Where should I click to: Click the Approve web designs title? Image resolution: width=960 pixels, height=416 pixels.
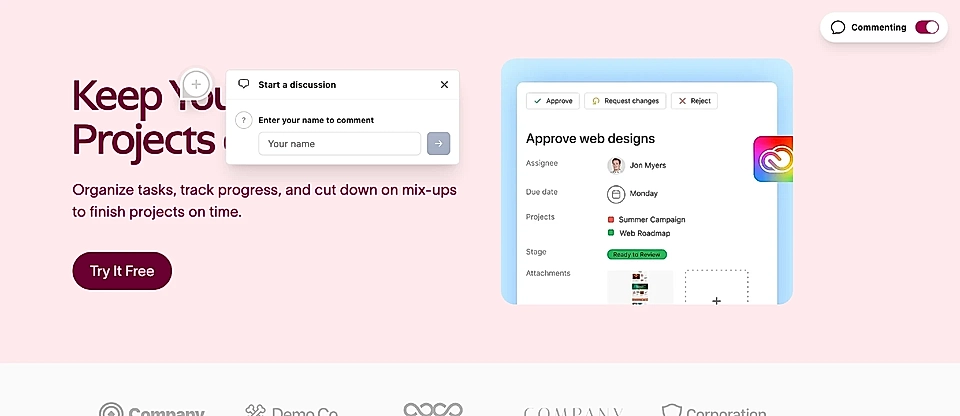point(590,138)
